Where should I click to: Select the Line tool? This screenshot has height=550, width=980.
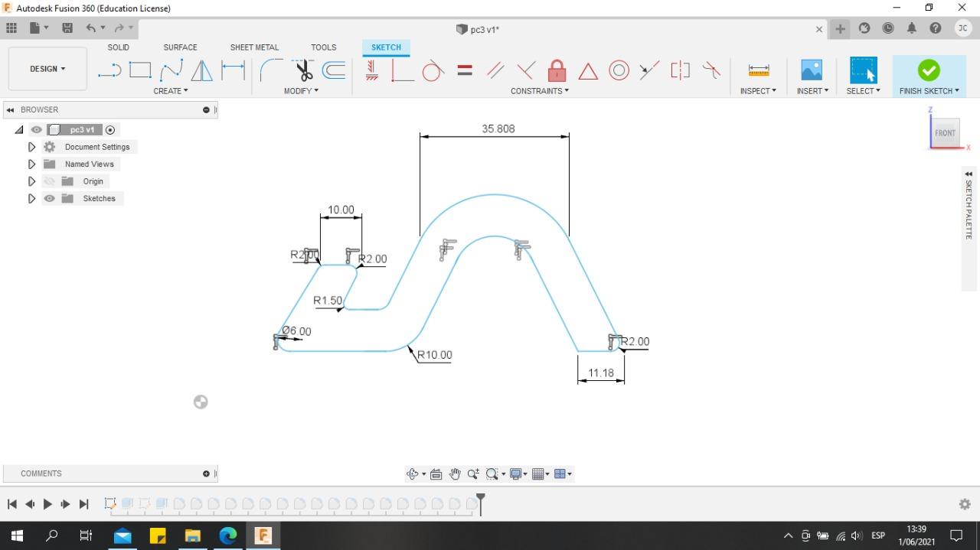[109, 71]
